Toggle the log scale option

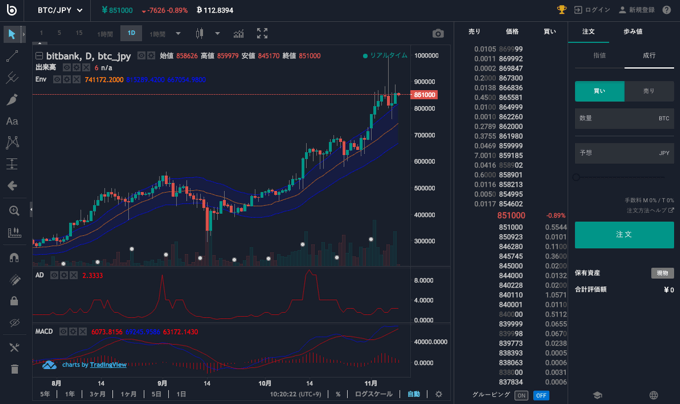[374, 394]
